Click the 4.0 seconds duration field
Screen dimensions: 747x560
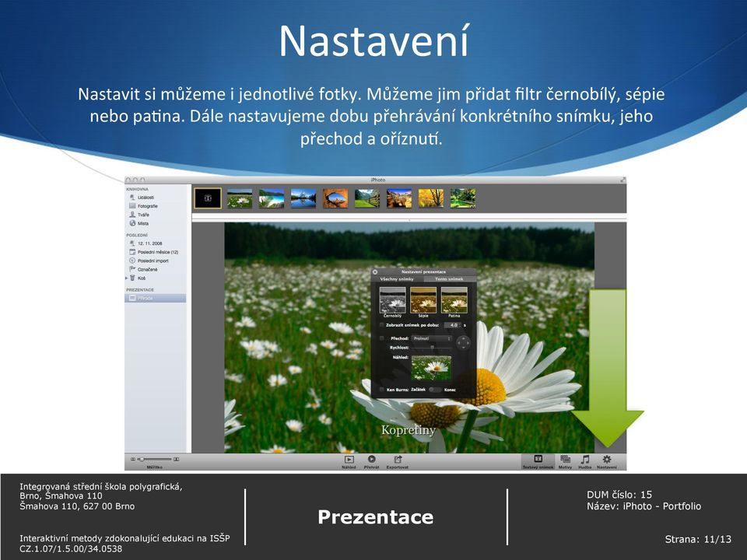pos(453,325)
